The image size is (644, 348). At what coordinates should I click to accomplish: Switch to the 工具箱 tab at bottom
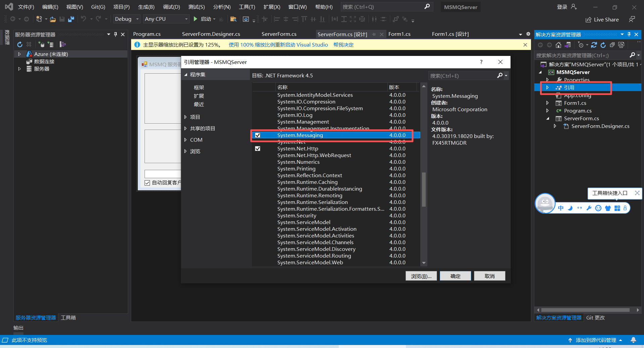[x=68, y=318]
